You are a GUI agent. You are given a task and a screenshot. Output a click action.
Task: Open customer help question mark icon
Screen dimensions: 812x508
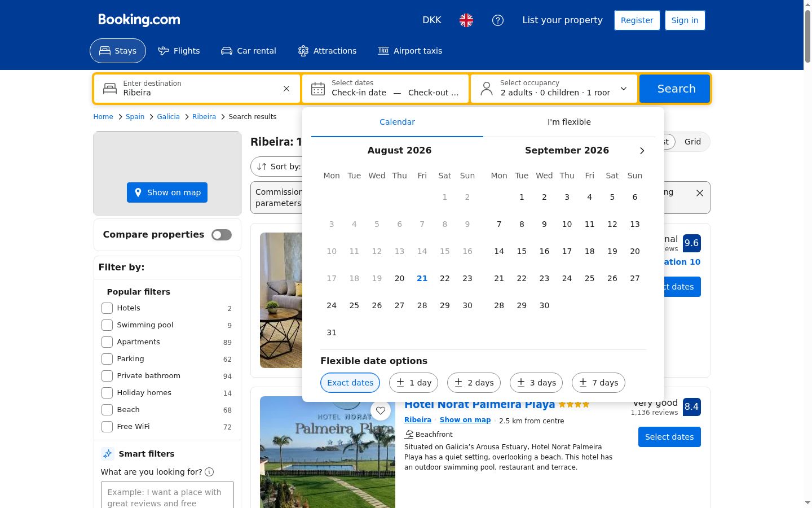pyautogui.click(x=498, y=20)
